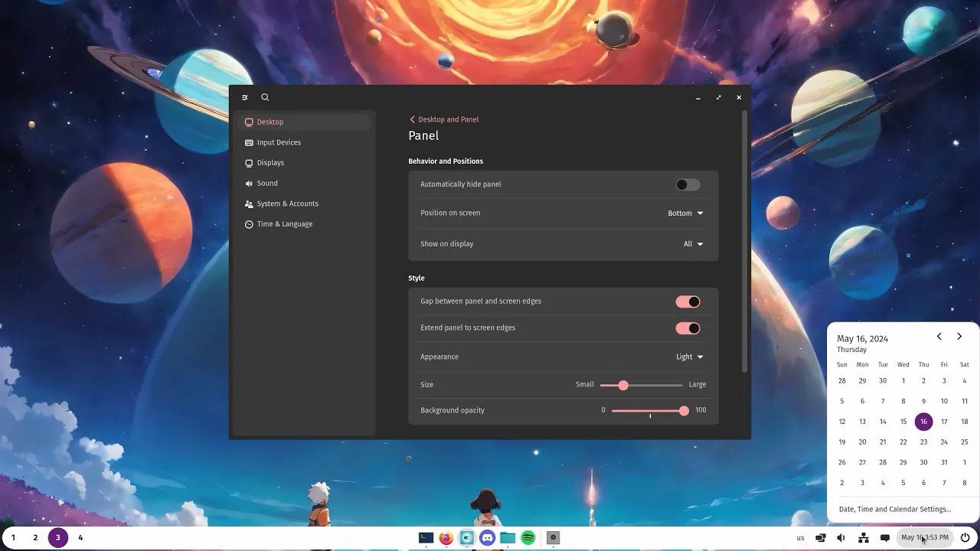Select Time & Language settings
980x551 pixels.
click(284, 223)
